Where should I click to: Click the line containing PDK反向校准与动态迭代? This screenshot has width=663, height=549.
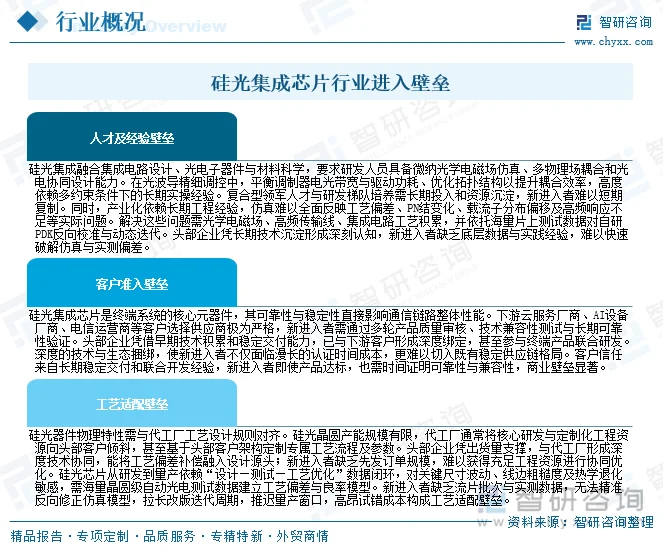332,234
